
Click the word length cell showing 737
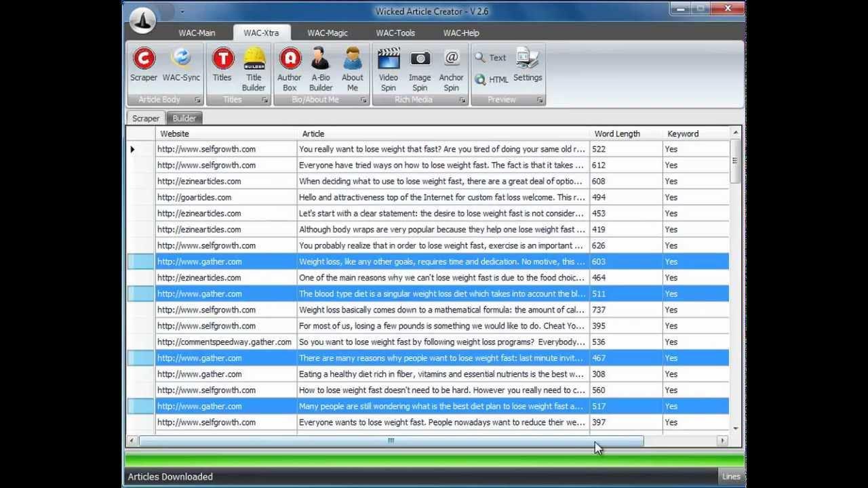click(627, 310)
